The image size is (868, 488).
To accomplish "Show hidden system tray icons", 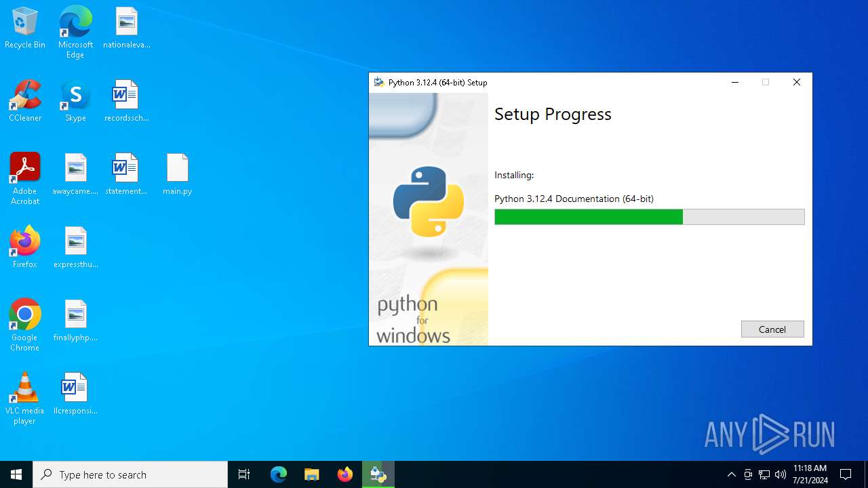I will 731,474.
